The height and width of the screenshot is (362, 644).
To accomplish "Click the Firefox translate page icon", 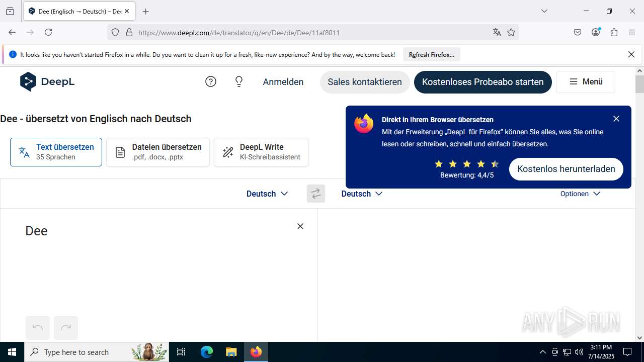I will point(497,32).
